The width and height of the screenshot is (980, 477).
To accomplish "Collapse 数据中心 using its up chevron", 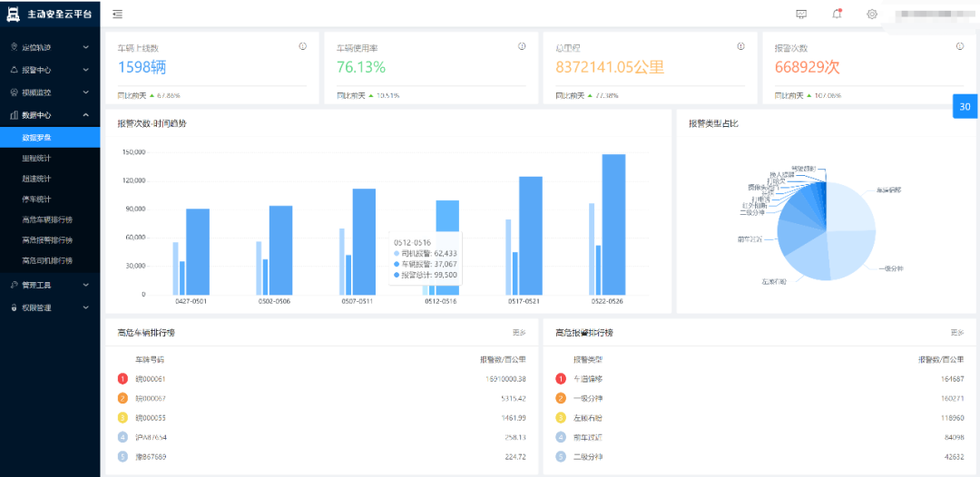I will coord(85,115).
